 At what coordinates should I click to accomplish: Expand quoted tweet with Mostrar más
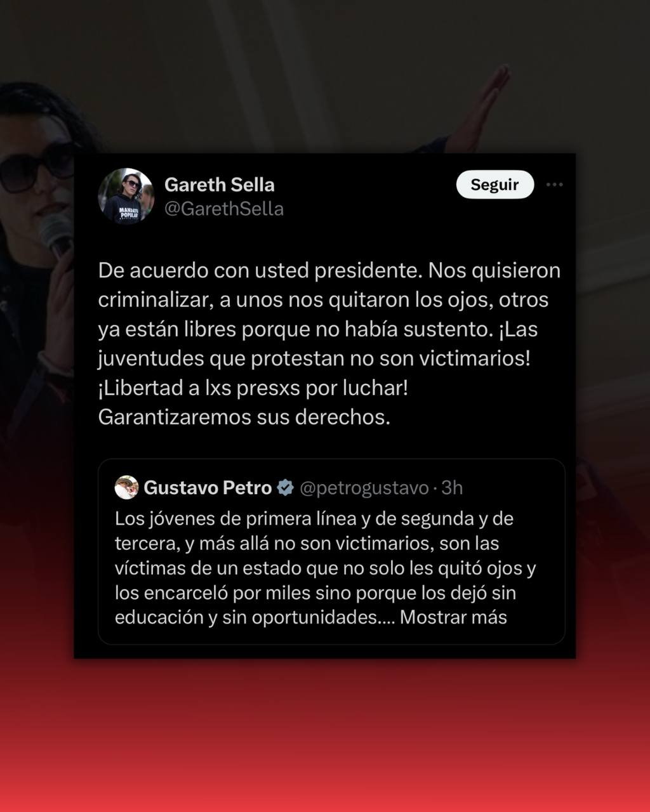point(453,617)
